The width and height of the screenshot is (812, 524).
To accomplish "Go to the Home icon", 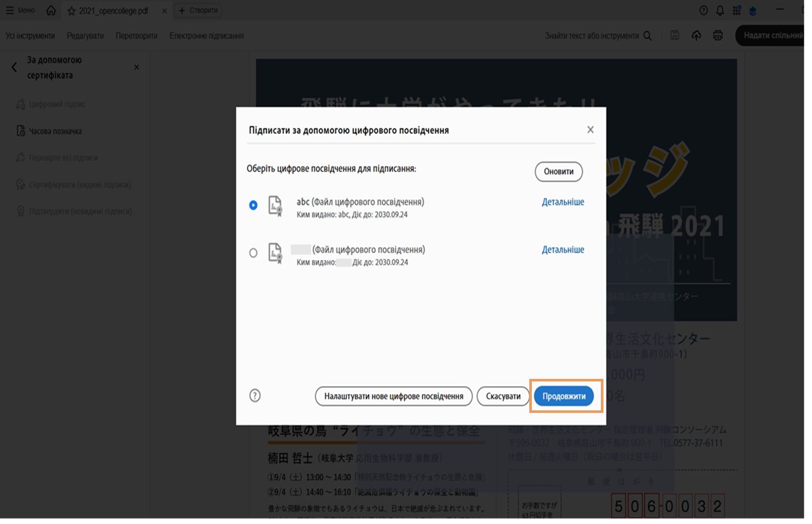I will (51, 10).
